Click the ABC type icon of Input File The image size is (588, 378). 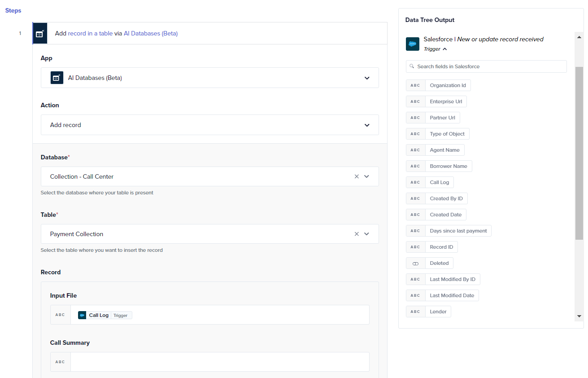pyautogui.click(x=60, y=315)
